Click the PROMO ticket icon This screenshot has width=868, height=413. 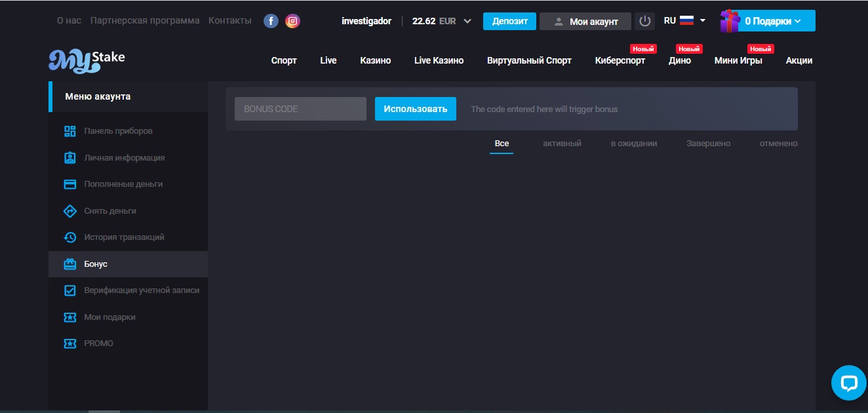(x=70, y=344)
